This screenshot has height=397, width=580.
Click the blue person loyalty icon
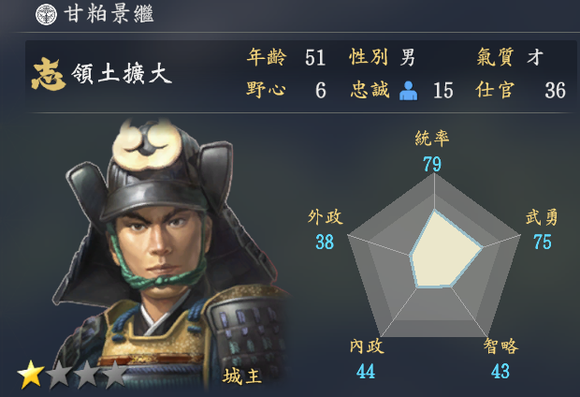click(408, 91)
